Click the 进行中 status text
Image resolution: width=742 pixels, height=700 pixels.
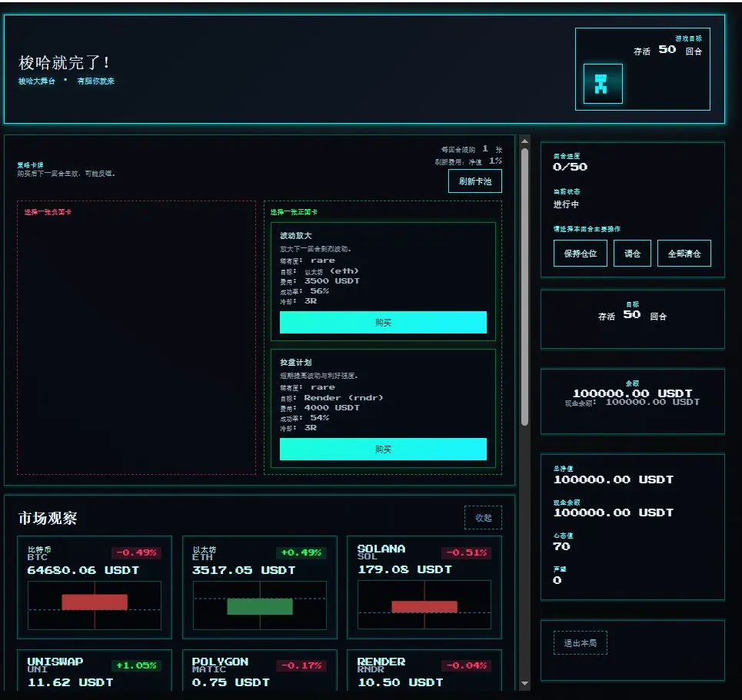(x=566, y=204)
